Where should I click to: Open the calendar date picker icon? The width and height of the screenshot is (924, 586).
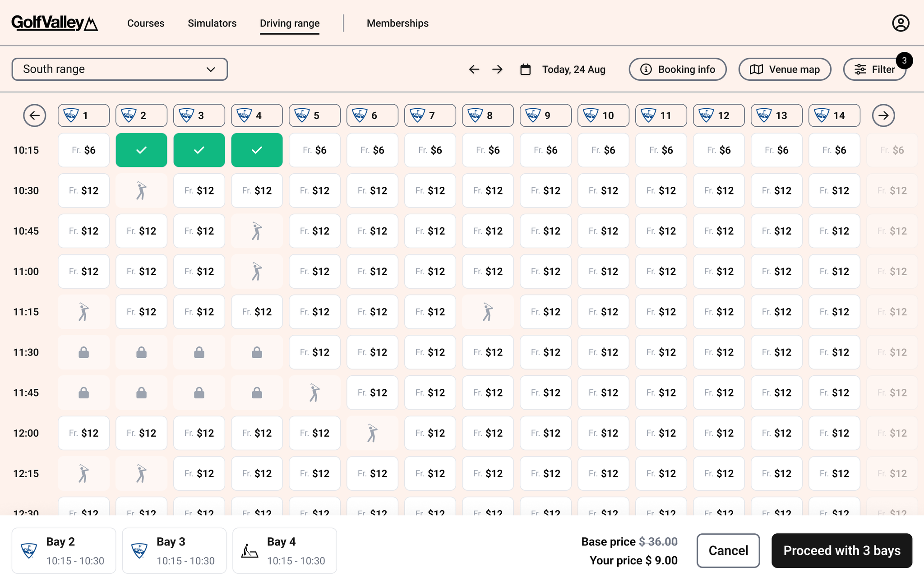525,69
